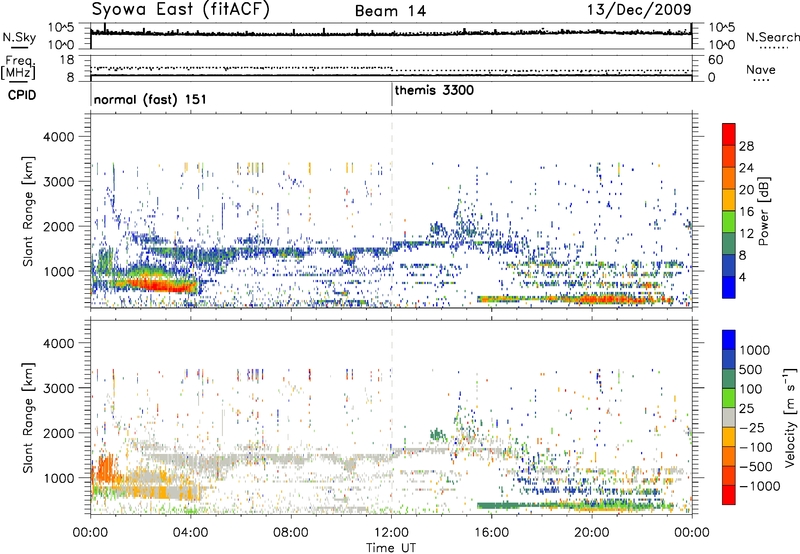
Task: Click the "Slant Range [km]" label of the power panel
Action: pyautogui.click(x=28, y=211)
